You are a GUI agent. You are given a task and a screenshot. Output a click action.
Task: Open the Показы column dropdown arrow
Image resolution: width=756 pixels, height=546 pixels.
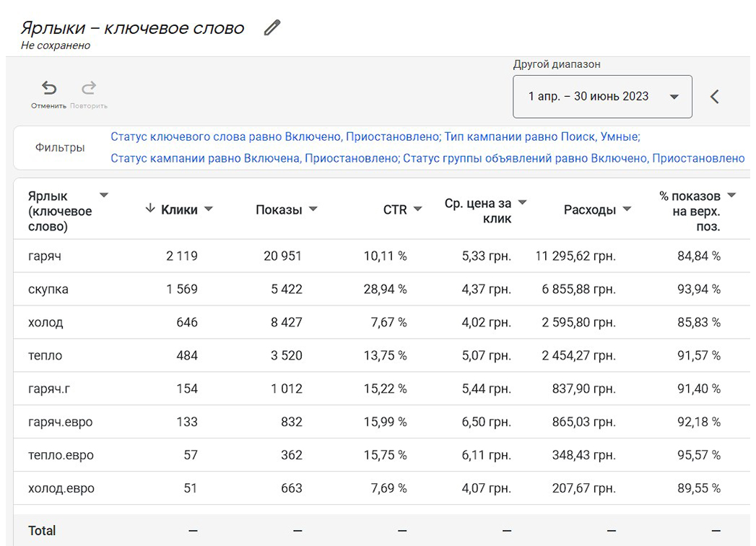point(313,209)
